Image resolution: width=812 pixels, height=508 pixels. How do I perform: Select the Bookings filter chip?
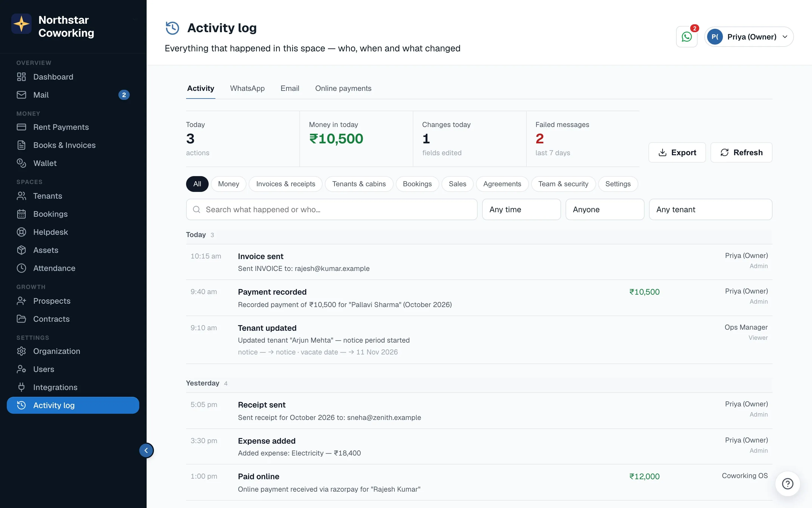click(x=417, y=184)
